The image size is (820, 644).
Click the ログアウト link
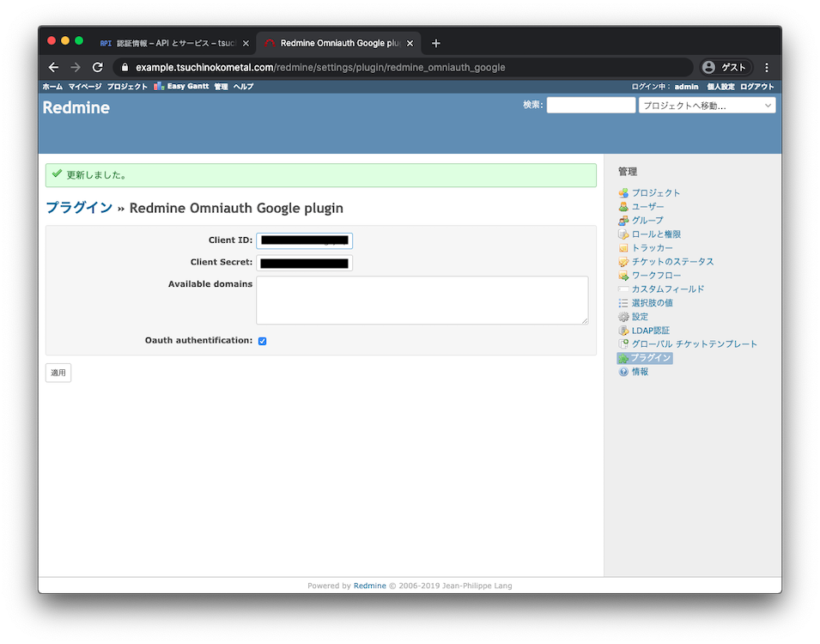[x=756, y=87]
